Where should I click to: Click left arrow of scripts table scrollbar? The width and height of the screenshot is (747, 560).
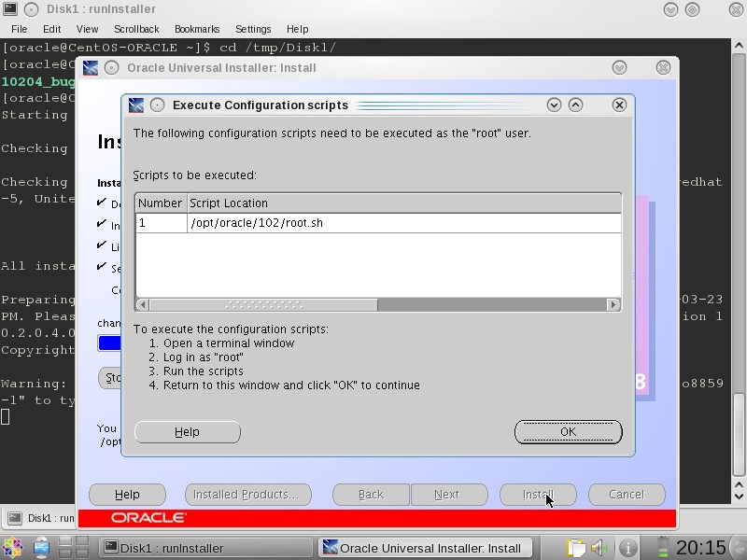tap(143, 305)
